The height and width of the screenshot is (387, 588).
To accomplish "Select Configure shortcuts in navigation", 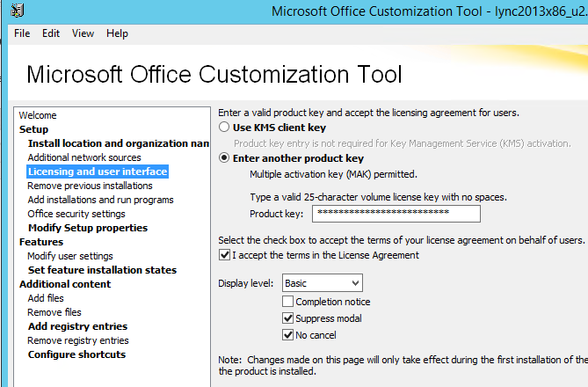I will click(76, 354).
